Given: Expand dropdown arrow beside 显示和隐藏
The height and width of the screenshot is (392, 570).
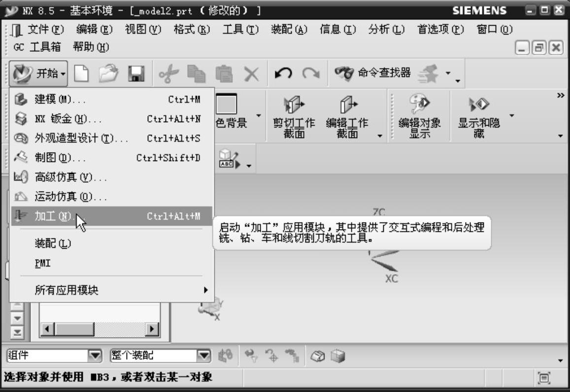Looking at the screenshot, I should point(511,116).
